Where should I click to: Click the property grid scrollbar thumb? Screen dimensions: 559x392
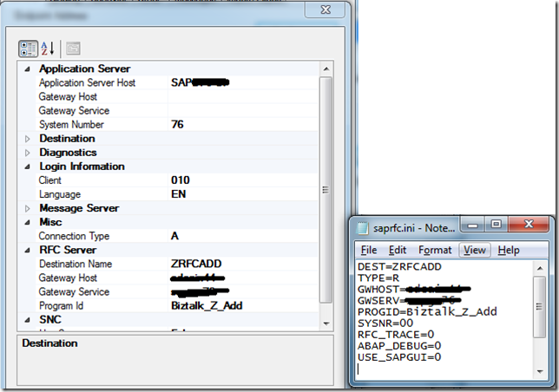tap(326, 190)
